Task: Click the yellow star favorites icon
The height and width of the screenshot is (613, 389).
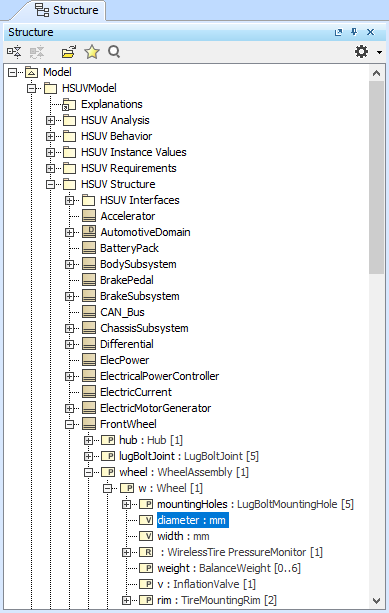Action: click(92, 52)
